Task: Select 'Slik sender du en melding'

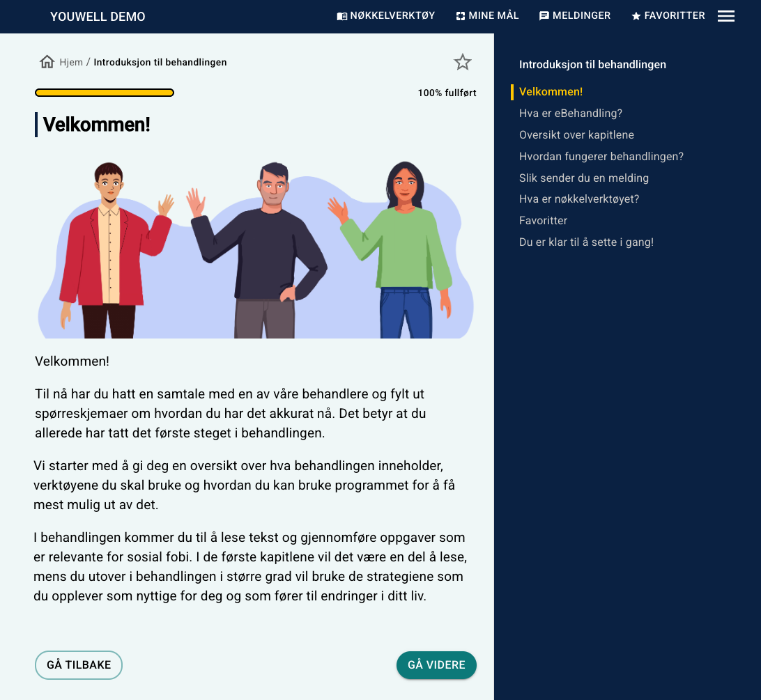Action: click(583, 178)
